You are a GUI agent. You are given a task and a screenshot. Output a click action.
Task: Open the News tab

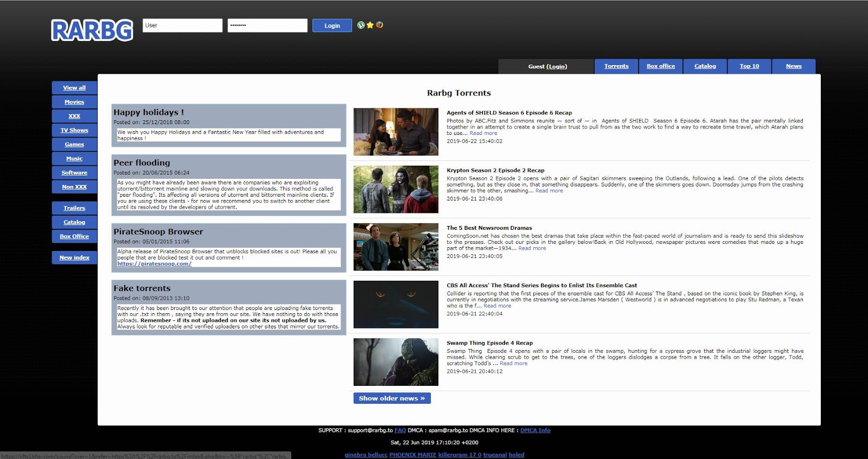pos(794,66)
